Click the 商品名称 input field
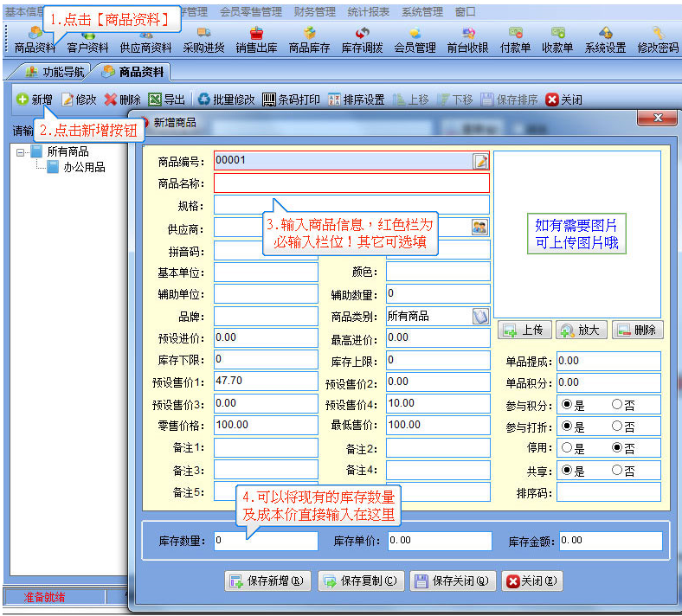 (x=351, y=183)
